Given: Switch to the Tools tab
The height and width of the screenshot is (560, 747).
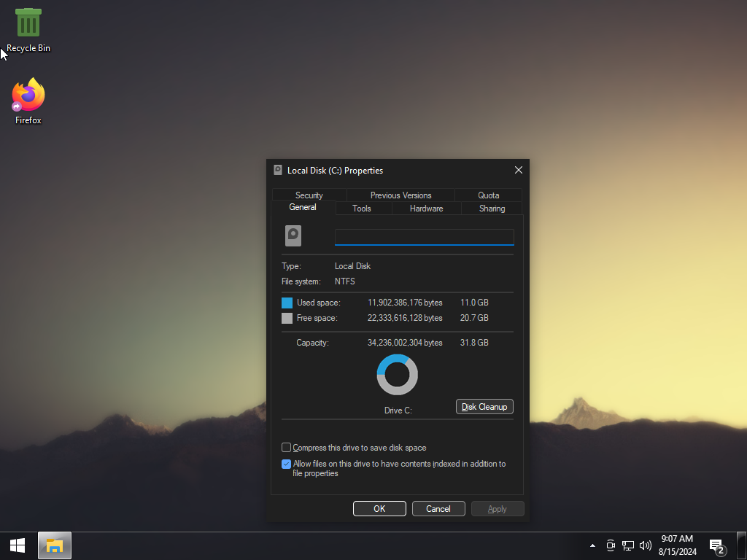Looking at the screenshot, I should coord(362,209).
